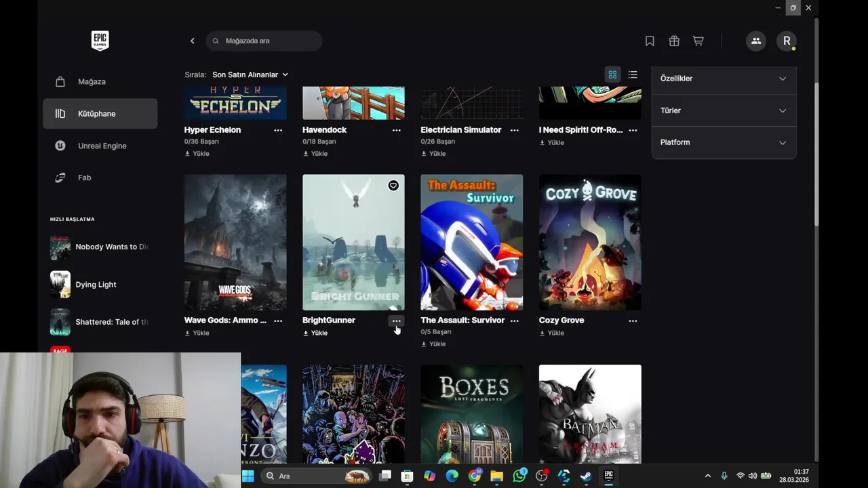Open Cozy Grove options menu
This screenshot has width=868, height=488.
coord(633,321)
